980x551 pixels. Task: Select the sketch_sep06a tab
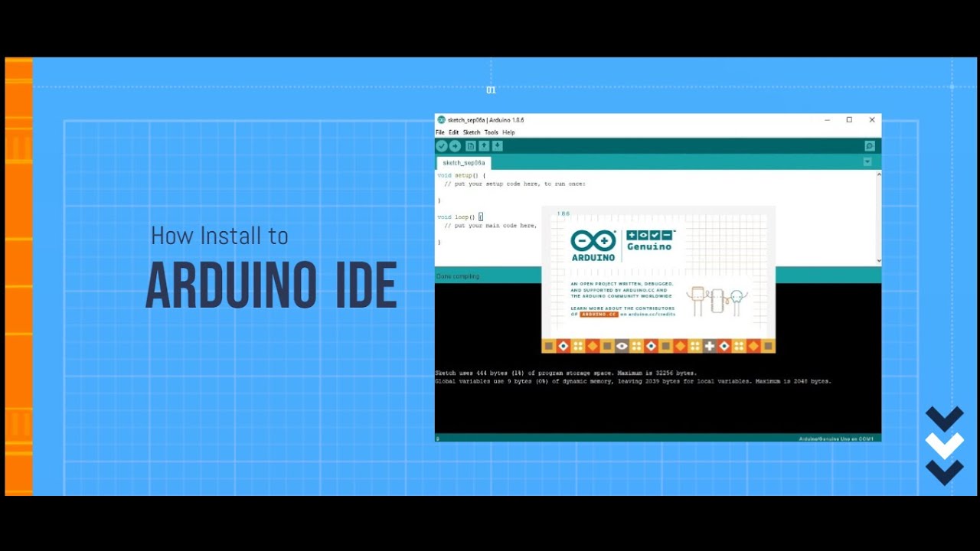tap(464, 163)
